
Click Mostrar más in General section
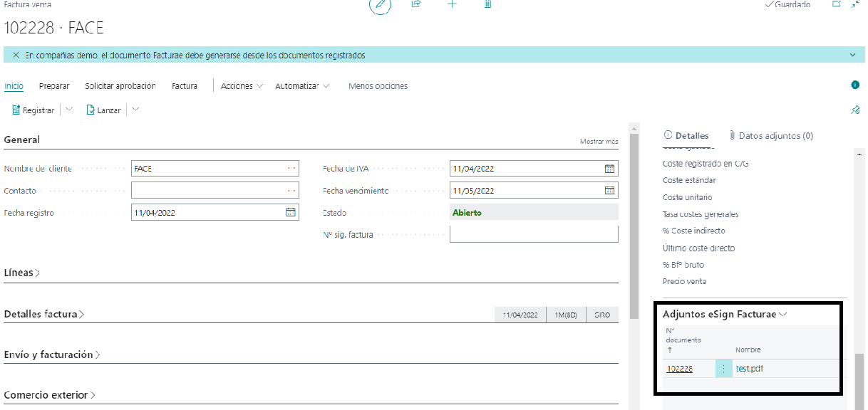point(599,142)
